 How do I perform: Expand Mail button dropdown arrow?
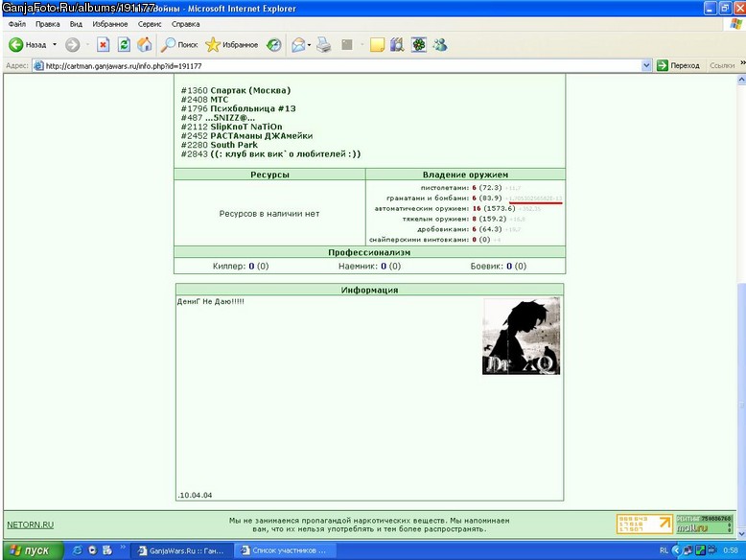pos(310,45)
